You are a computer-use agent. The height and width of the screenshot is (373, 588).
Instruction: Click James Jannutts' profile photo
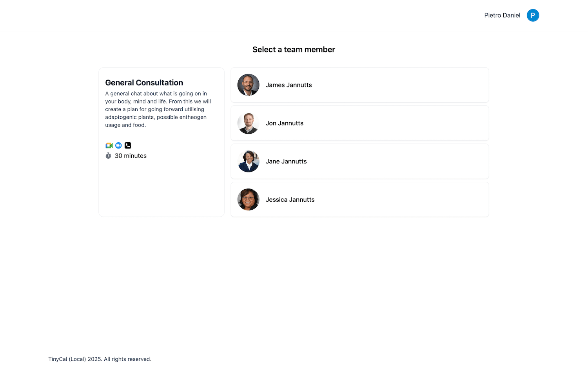pyautogui.click(x=249, y=85)
